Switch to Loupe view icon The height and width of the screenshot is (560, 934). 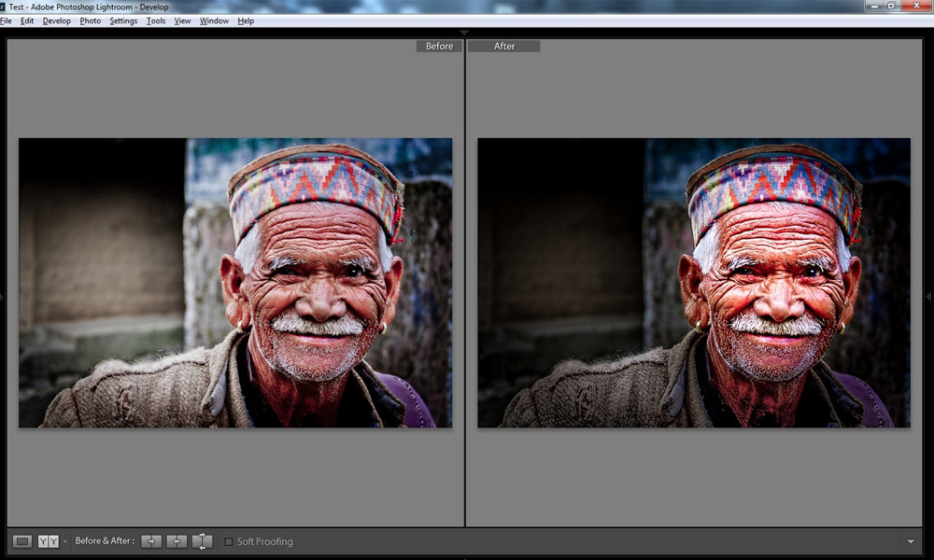click(x=22, y=541)
